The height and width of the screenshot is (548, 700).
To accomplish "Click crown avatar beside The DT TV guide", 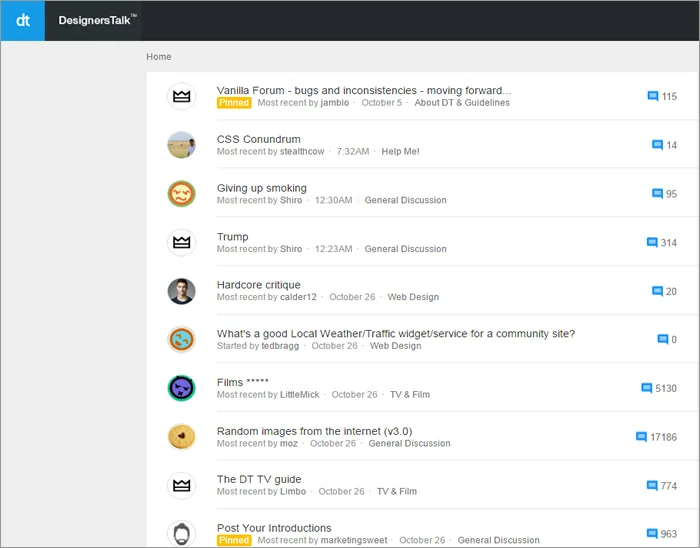I will 182,486.
